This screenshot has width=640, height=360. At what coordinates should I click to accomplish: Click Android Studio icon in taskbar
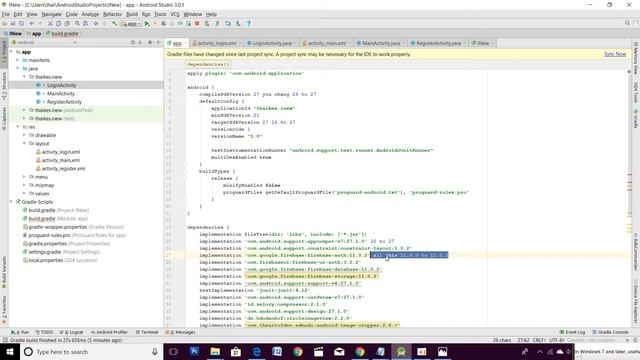[401, 351]
